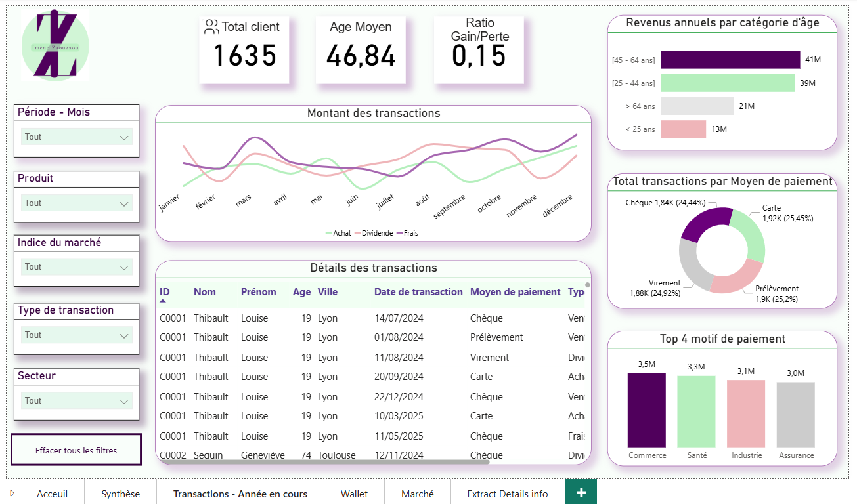The height and width of the screenshot is (504, 857).
Task: Toggle the Dividende legend item
Action: coord(373,233)
